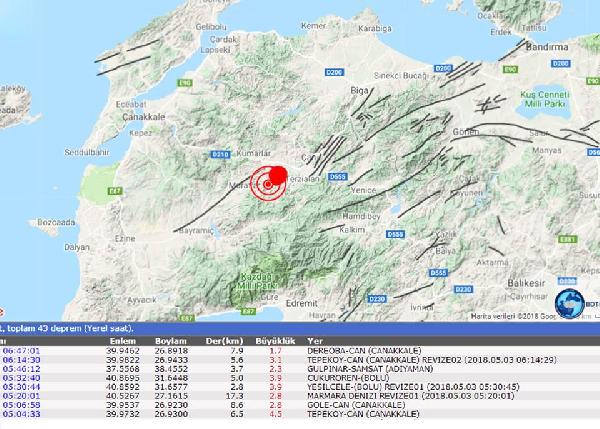Image resolution: width=600 pixels, height=429 pixels.
Task: Open the 06:14:30 earthquake time link
Action: click(x=21, y=360)
